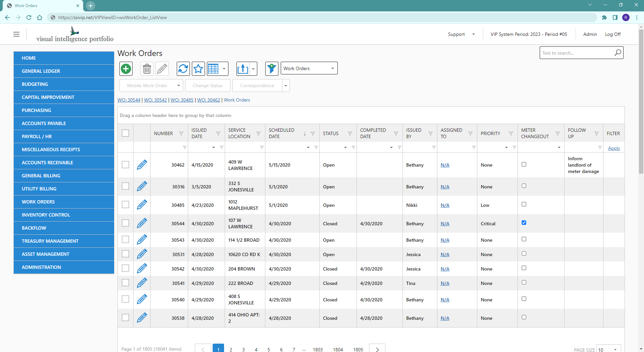This screenshot has width=644, height=352.
Task: Check the Follow Up box for work order 30316
Action: [x=524, y=185]
